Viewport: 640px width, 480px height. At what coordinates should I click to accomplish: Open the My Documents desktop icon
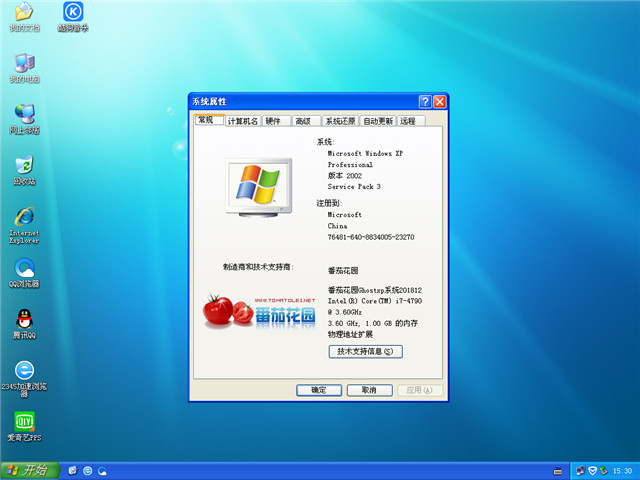point(24,17)
